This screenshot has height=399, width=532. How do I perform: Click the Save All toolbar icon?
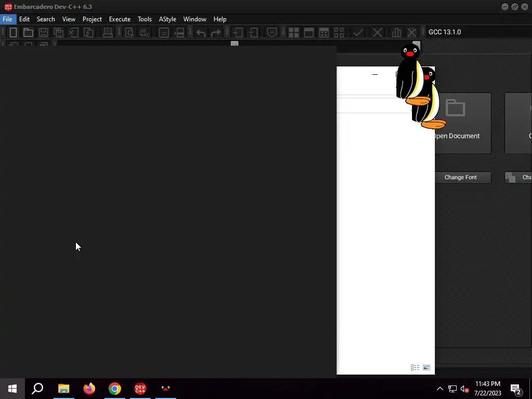click(58, 33)
